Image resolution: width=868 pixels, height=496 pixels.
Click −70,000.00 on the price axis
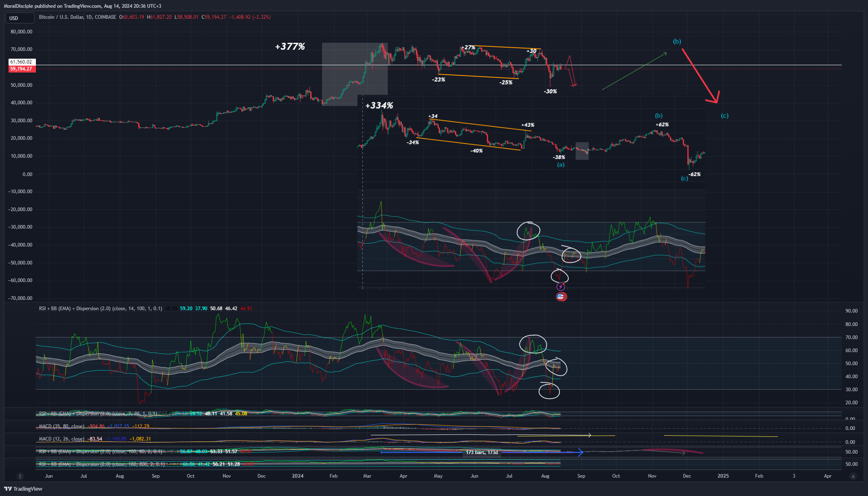tap(20, 298)
